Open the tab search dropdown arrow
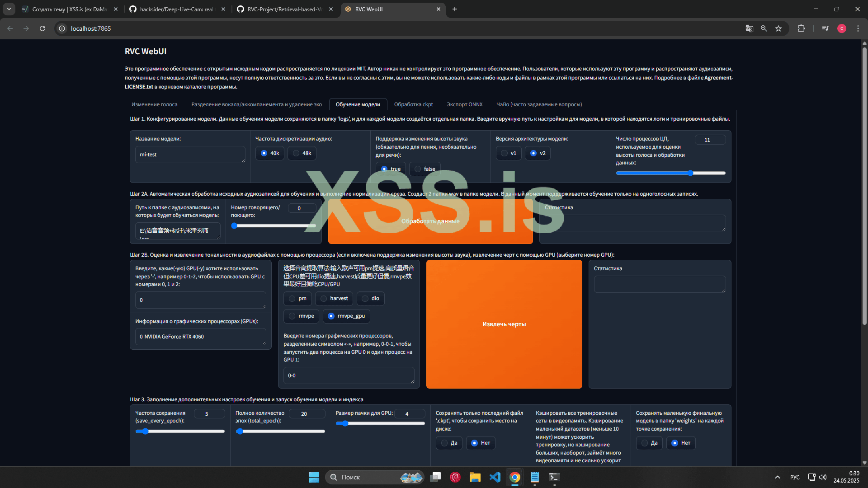Image resolution: width=868 pixels, height=488 pixels. coord(9,9)
